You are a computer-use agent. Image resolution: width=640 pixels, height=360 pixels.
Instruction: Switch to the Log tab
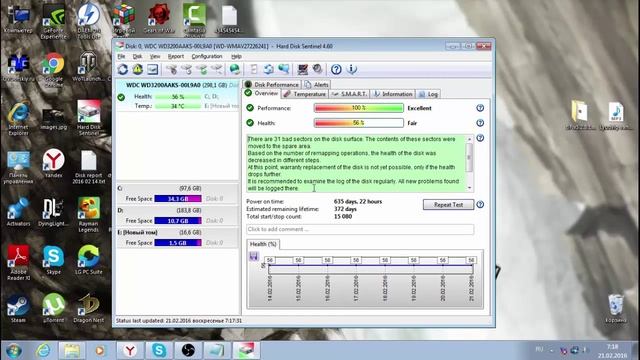tap(428, 94)
